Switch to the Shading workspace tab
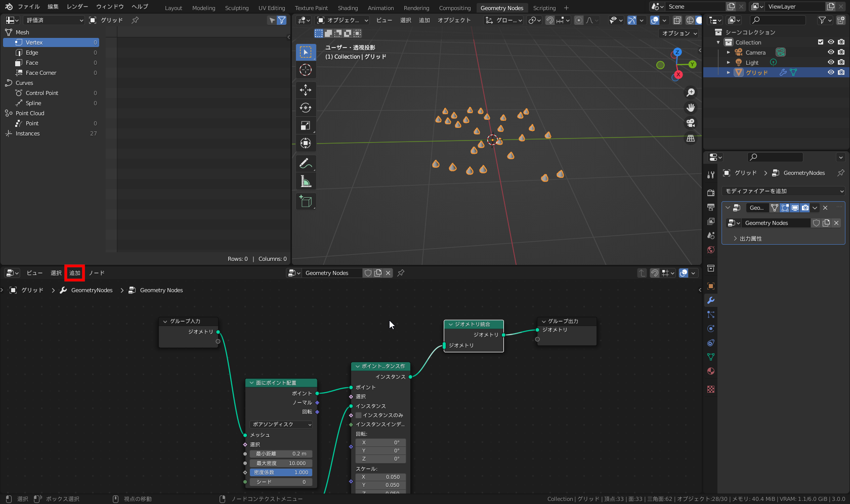850x504 pixels. point(348,8)
